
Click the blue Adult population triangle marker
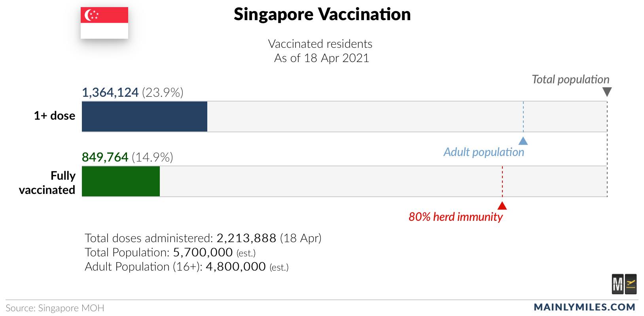[x=523, y=141]
